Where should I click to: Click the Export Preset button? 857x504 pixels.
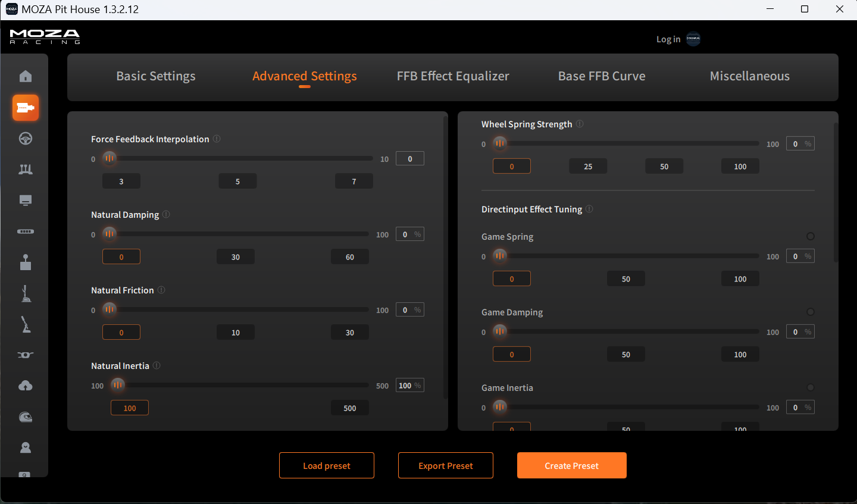(x=446, y=465)
